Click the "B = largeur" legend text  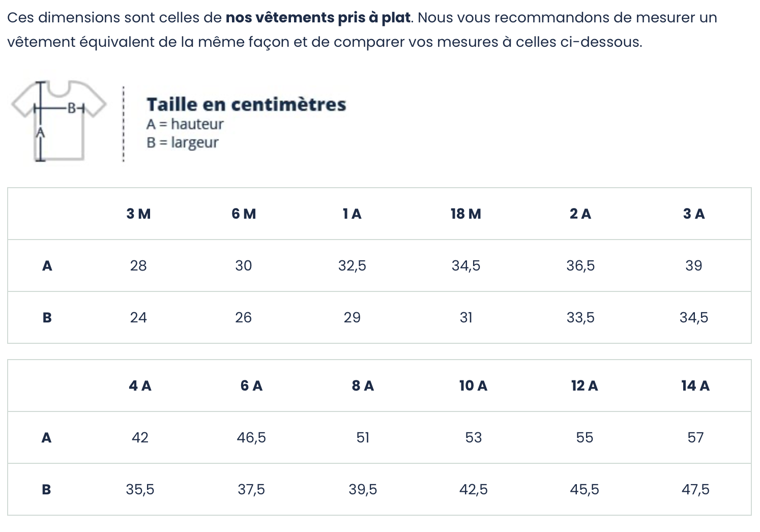(182, 142)
